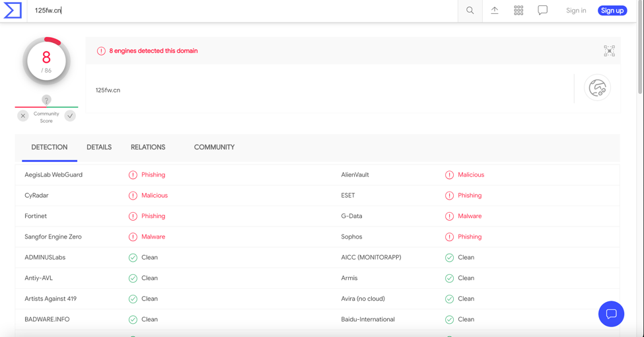Click the AICC (MONITORAPP) engine name
Screen dimensions: 644x337
tap(371, 257)
